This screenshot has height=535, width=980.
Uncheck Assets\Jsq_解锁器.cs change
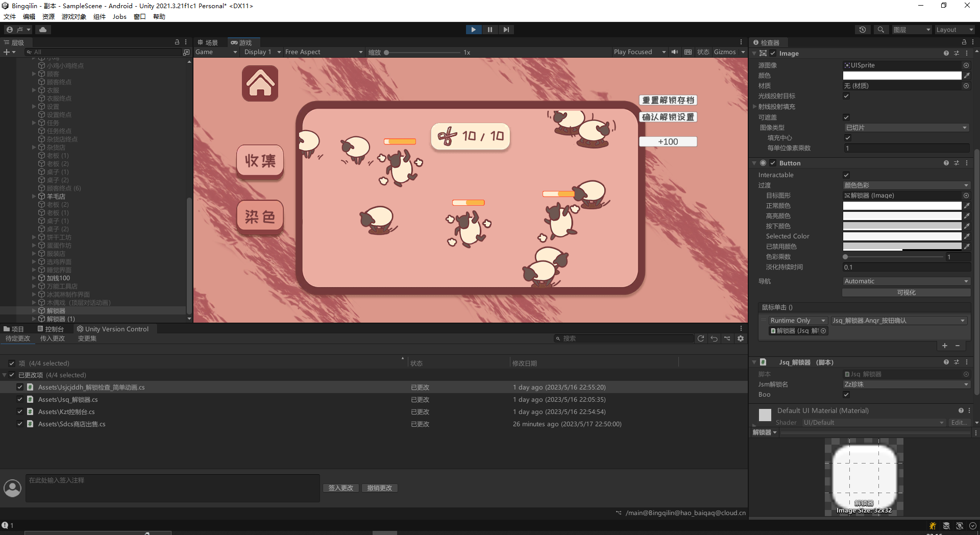20,400
